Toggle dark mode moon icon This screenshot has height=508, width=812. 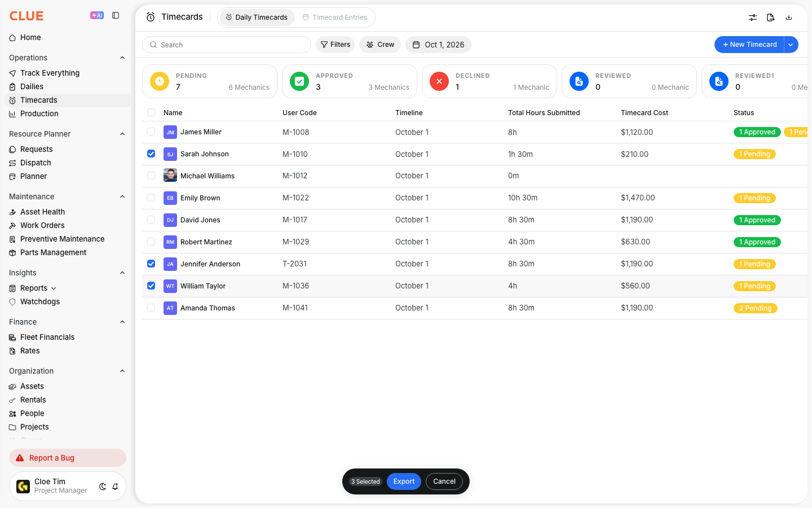[x=103, y=487]
